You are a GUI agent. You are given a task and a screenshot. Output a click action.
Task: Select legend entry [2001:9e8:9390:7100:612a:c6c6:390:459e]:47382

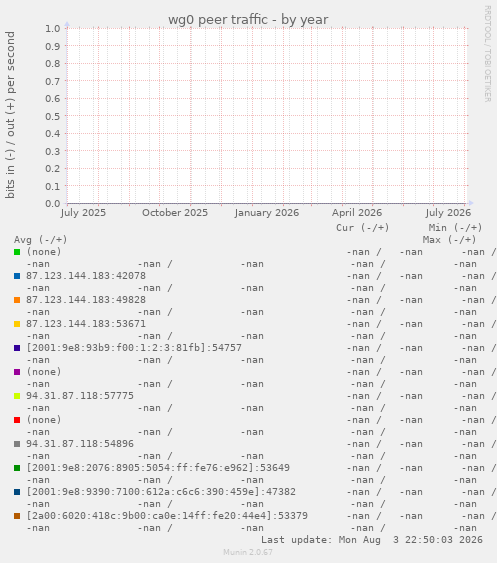pos(161,492)
